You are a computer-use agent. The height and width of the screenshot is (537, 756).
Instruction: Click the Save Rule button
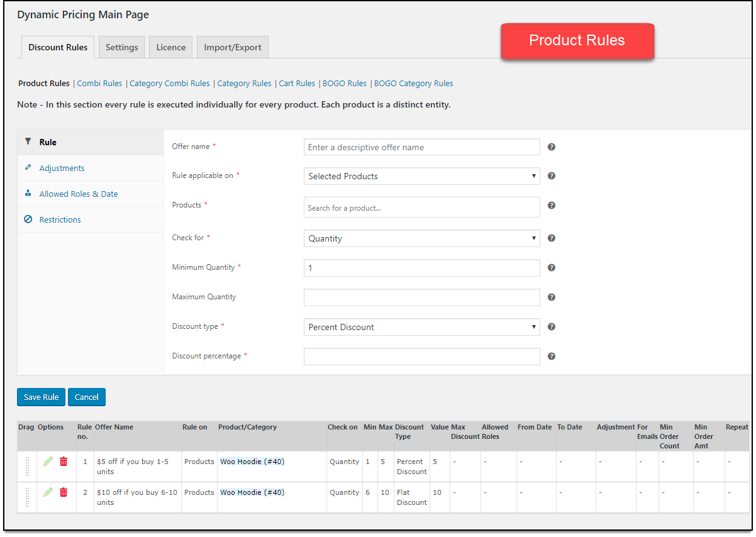pos(41,397)
